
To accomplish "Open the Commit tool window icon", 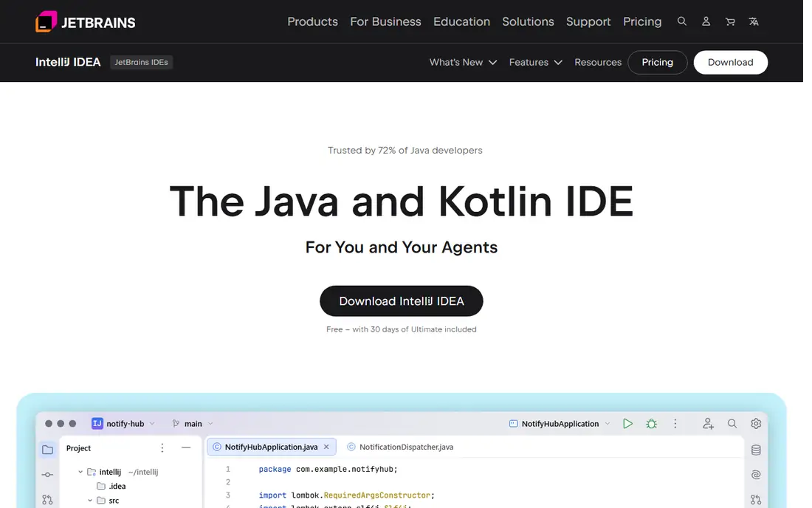I will click(48, 474).
